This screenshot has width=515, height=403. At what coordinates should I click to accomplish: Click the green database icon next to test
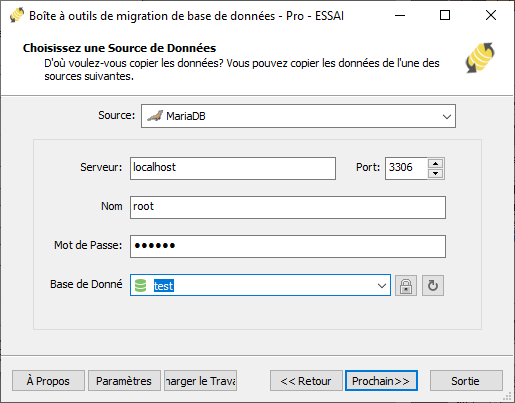point(140,286)
